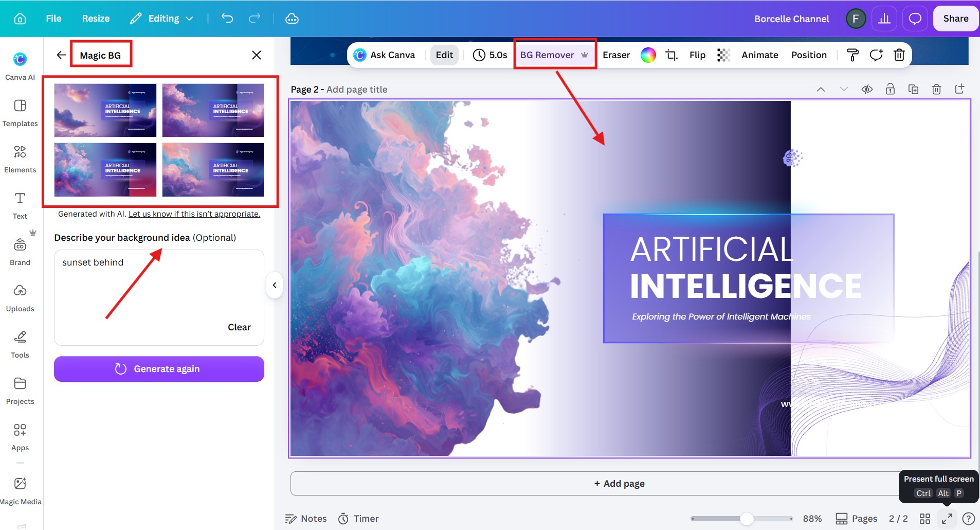Open the Canva AI sidebar panel
Image resolution: width=980 pixels, height=530 pixels.
(20, 66)
